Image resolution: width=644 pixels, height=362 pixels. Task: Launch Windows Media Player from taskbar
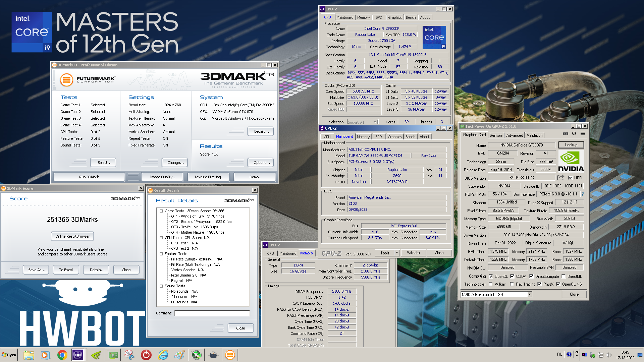[x=45, y=355]
